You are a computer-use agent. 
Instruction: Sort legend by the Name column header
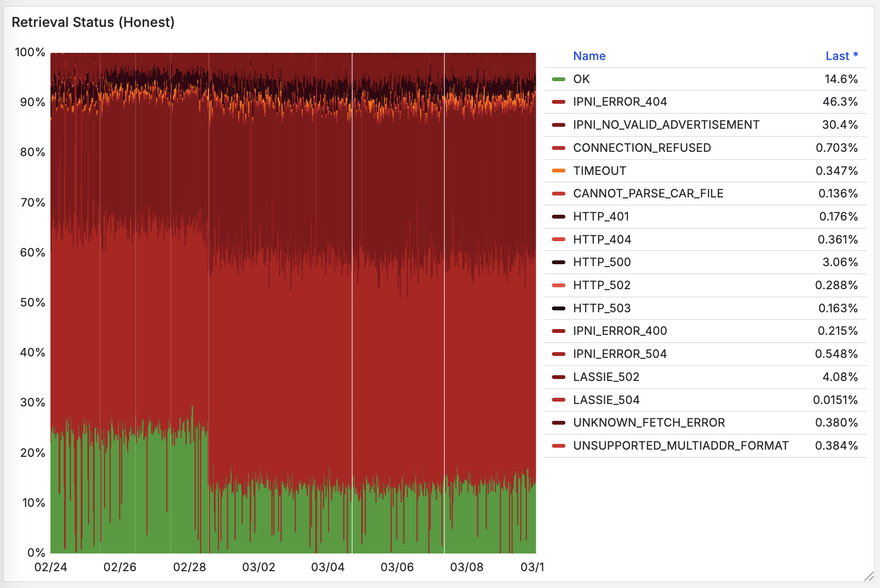589,56
